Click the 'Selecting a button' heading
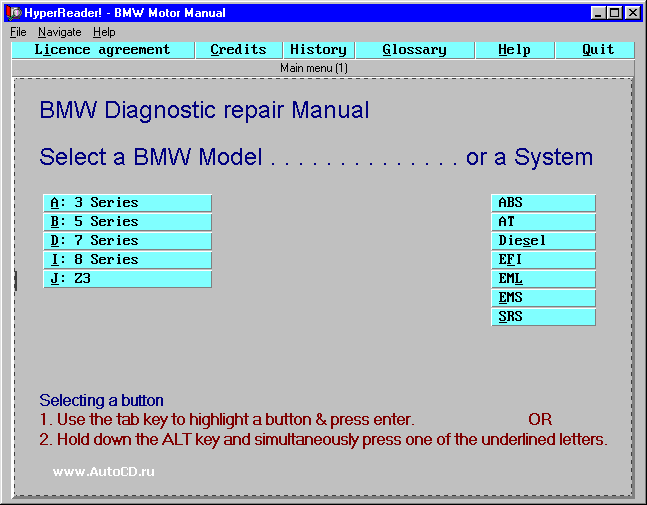 [102, 400]
